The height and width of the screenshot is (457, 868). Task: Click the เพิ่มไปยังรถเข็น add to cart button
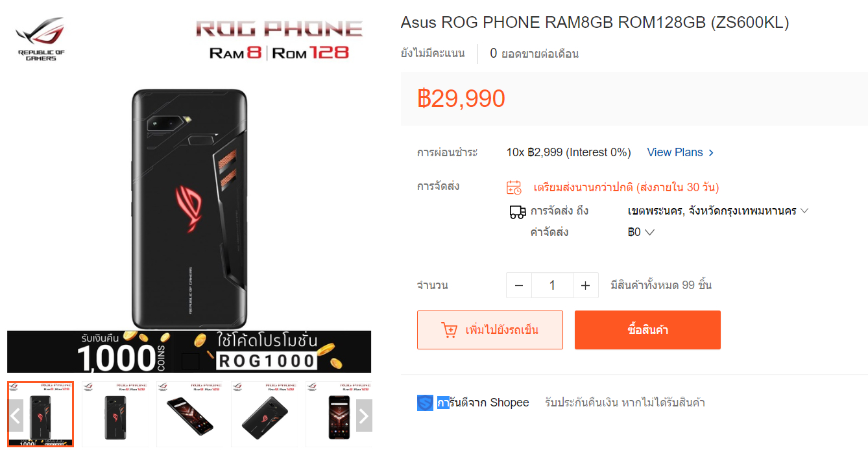coord(490,330)
